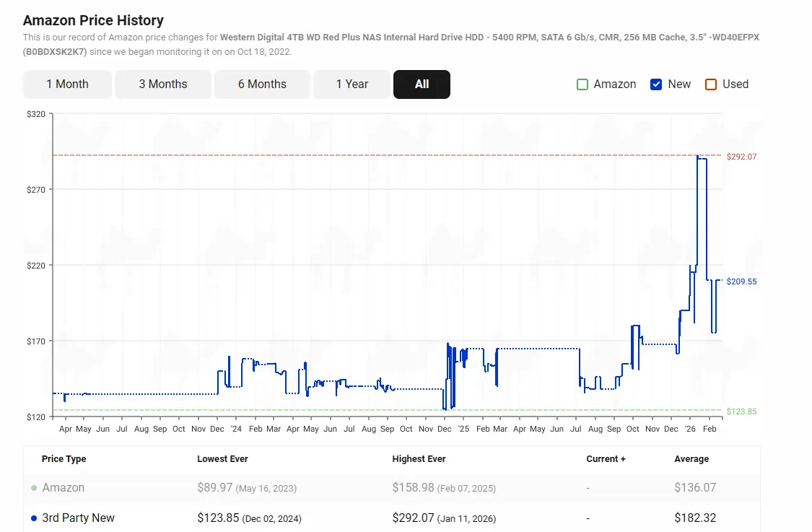Switch to the 3 Months view
The image size is (812, 532).
tap(163, 84)
